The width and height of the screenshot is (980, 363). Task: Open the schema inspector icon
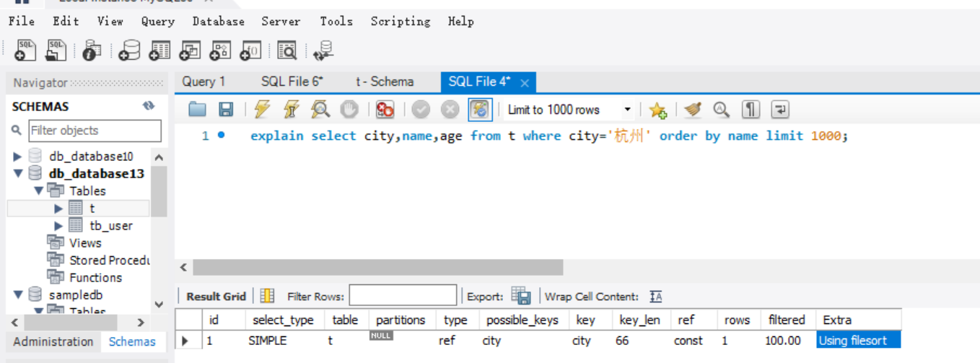[x=92, y=50]
